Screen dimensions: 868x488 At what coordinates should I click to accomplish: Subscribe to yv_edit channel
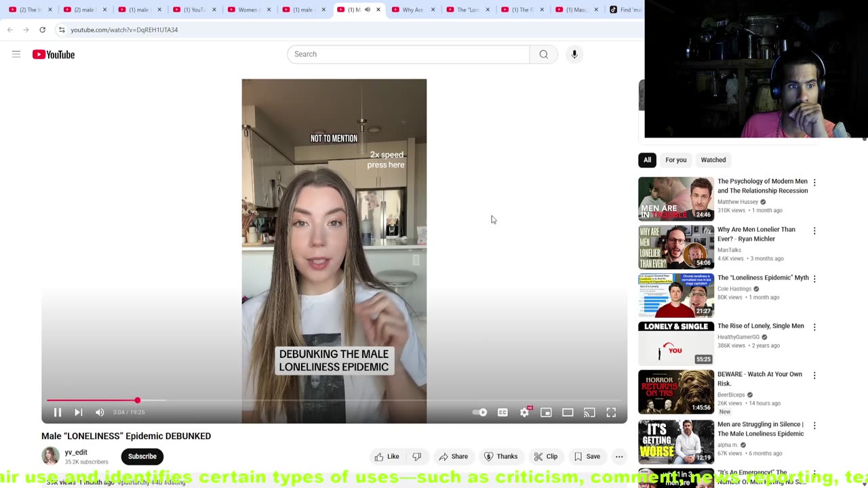click(142, 456)
